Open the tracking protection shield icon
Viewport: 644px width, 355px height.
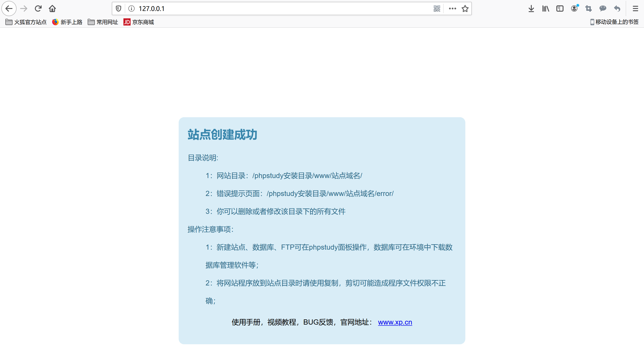[119, 9]
